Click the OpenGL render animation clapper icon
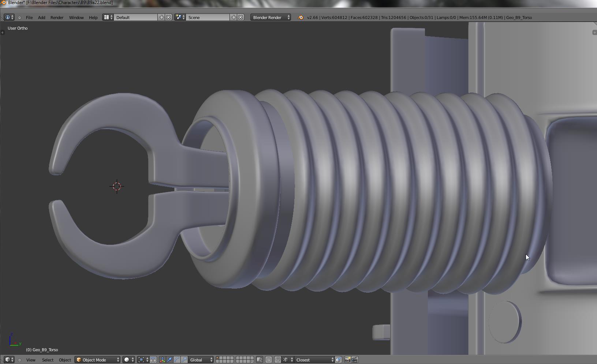 (355, 360)
